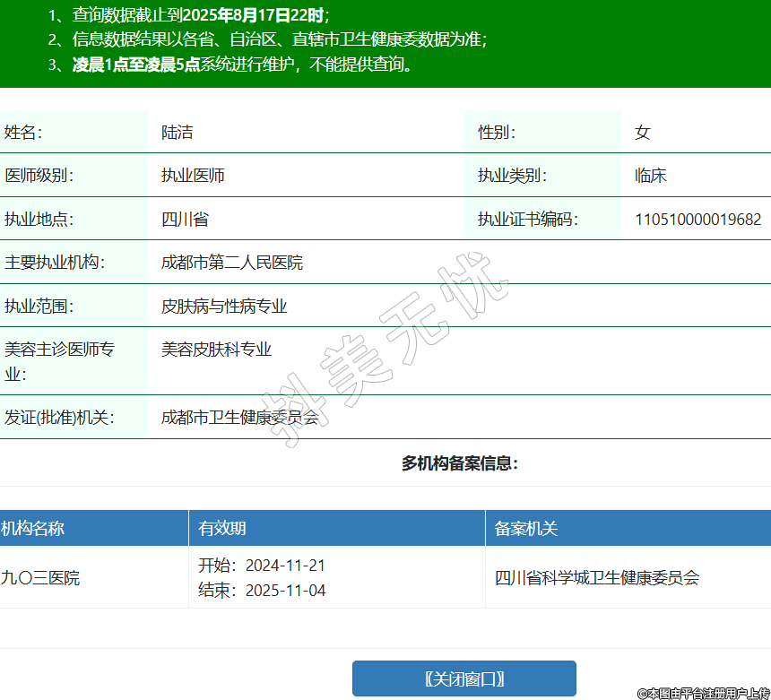Click the 成都市第二人民医院 institution text
Screen dimensions: 771x700
pyautogui.click(x=232, y=263)
